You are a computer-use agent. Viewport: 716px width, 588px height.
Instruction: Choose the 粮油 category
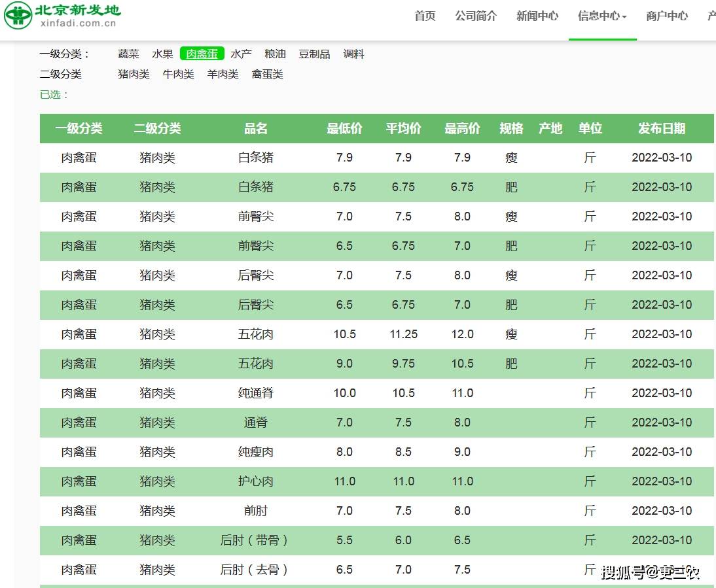click(275, 54)
